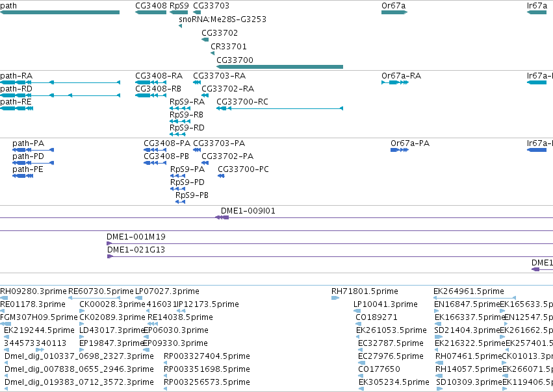Click BAC clone DME1-001M19

(136, 237)
